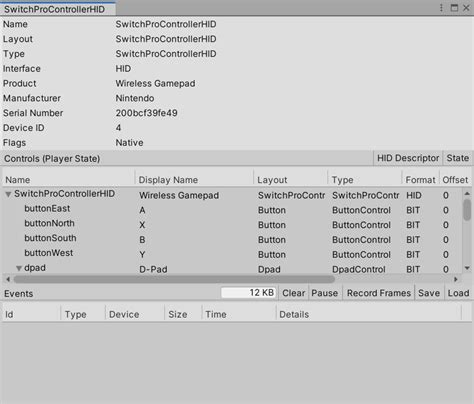Image resolution: width=474 pixels, height=404 pixels.
Task: Click the Device ID value 4
Action: point(118,128)
